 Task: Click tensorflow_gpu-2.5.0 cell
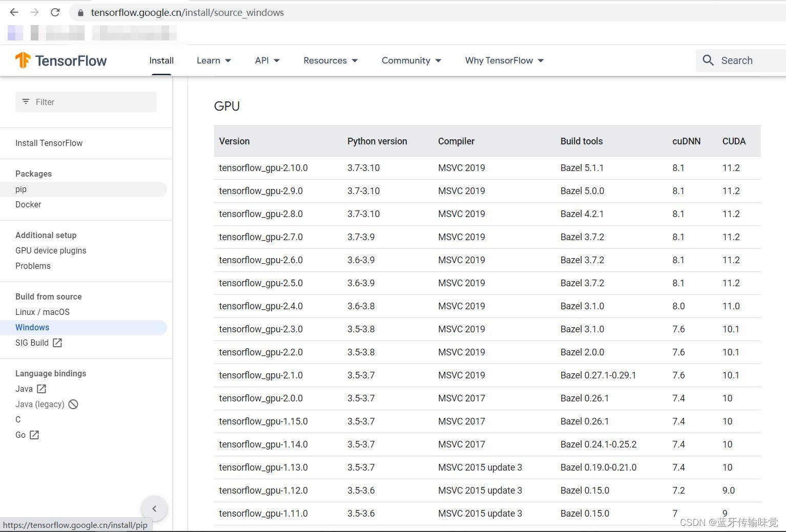tap(261, 283)
